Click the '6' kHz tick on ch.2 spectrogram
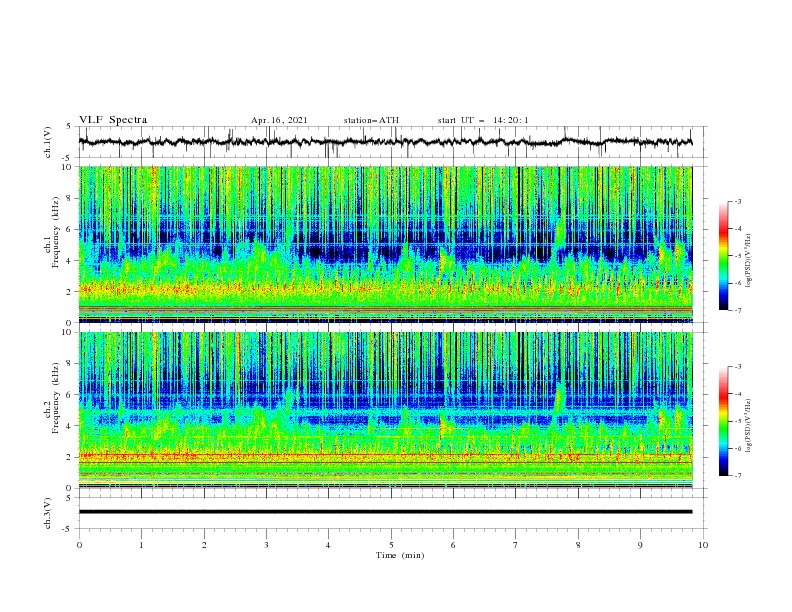The width and height of the screenshot is (792, 612). 71,394
